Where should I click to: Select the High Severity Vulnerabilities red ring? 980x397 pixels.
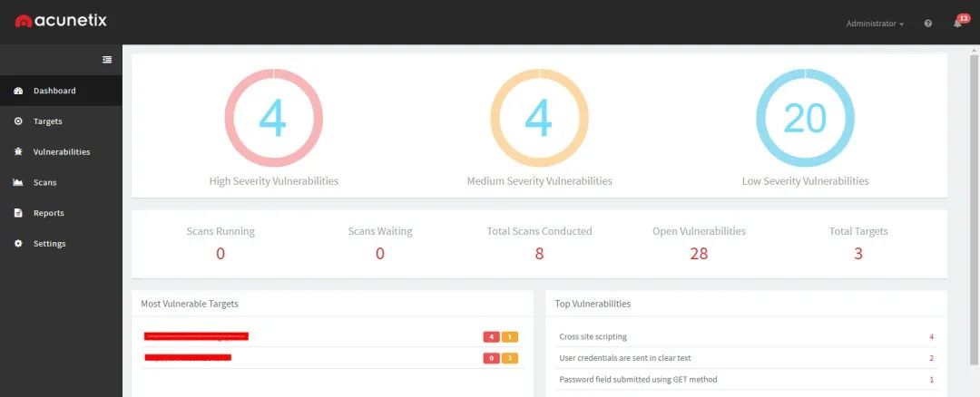[x=273, y=118]
